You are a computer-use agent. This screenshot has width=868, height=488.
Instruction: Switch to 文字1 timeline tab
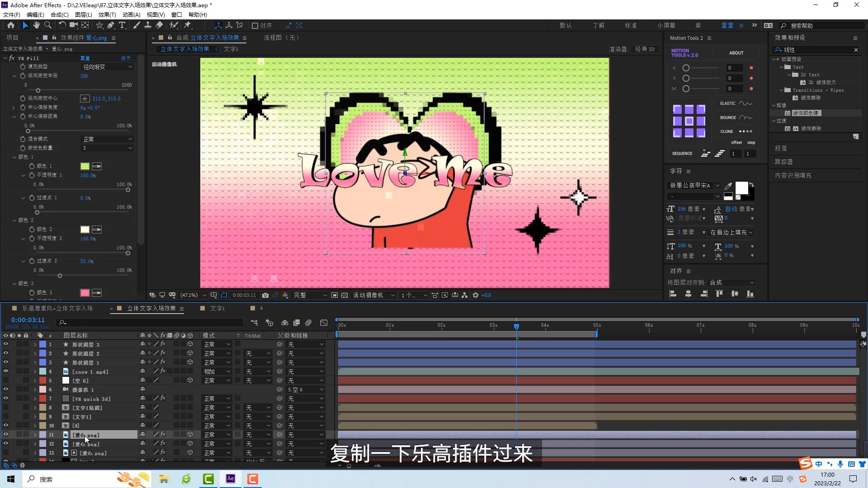(x=217, y=309)
